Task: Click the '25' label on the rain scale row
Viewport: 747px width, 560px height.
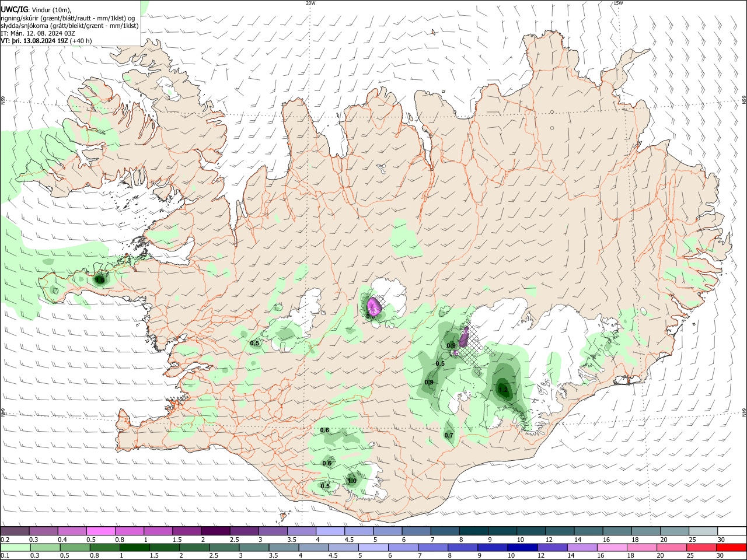Action: click(690, 555)
